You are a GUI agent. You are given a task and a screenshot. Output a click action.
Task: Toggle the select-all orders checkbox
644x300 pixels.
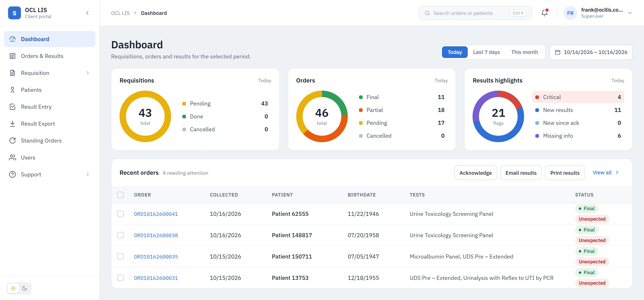tap(120, 195)
